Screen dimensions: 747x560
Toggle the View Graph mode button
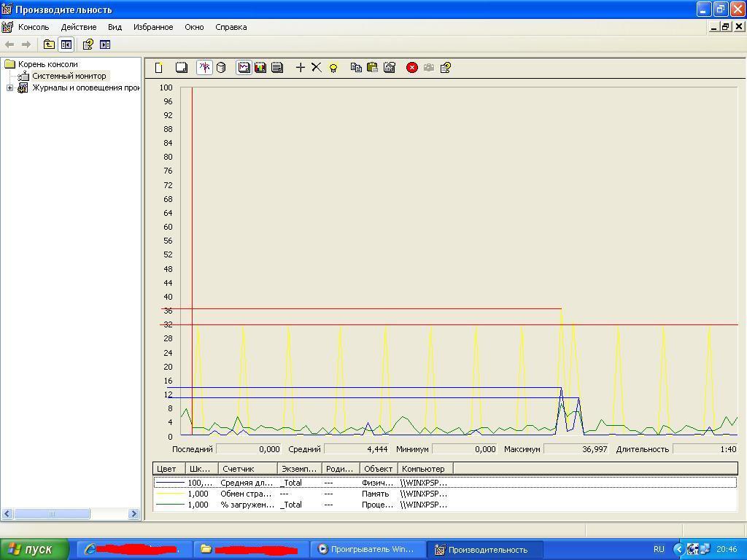(244, 67)
